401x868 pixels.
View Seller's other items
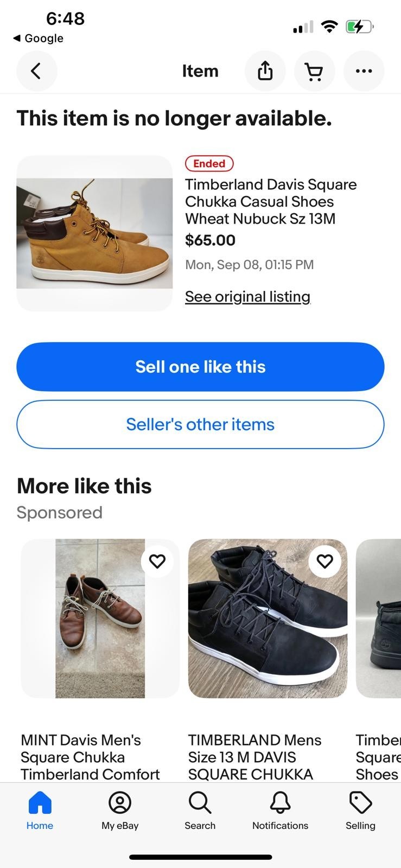200,424
